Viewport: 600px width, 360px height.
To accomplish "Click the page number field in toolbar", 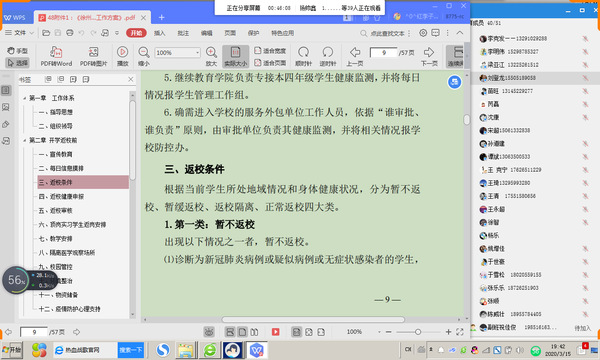I will [383, 52].
